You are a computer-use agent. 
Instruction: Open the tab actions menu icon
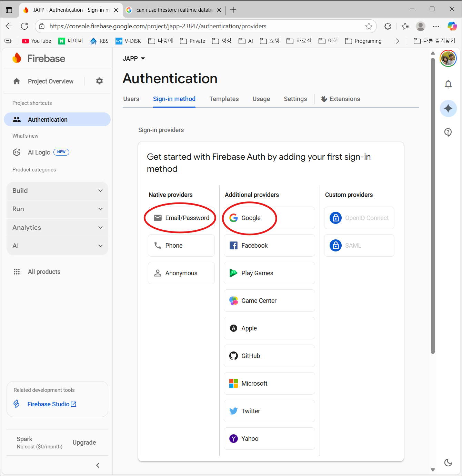pos(9,10)
